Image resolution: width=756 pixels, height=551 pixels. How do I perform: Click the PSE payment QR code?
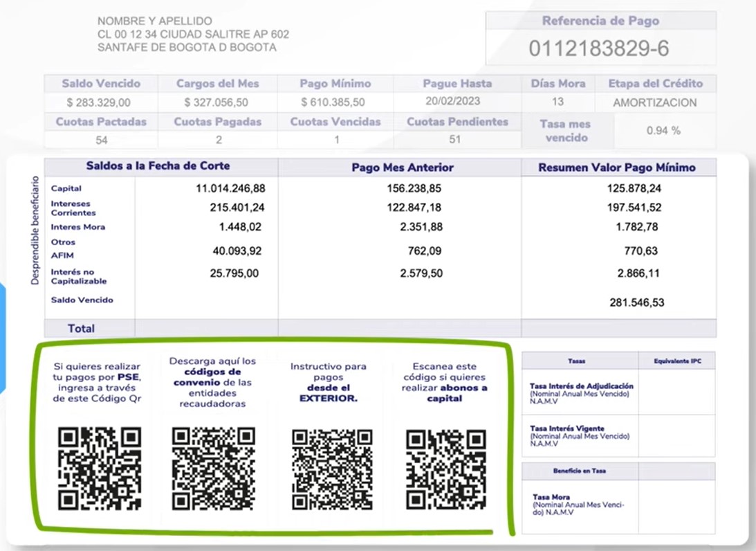coord(100,469)
